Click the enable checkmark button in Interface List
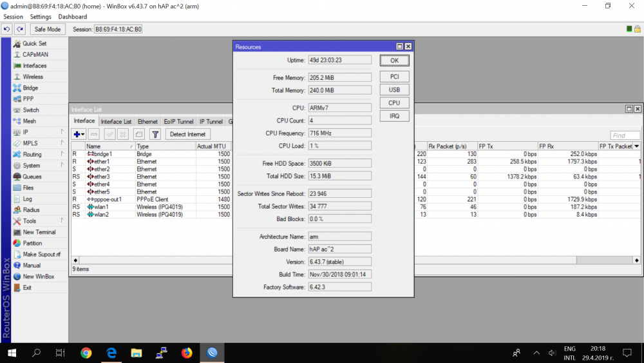Image resolution: width=644 pixels, height=363 pixels. click(x=109, y=134)
